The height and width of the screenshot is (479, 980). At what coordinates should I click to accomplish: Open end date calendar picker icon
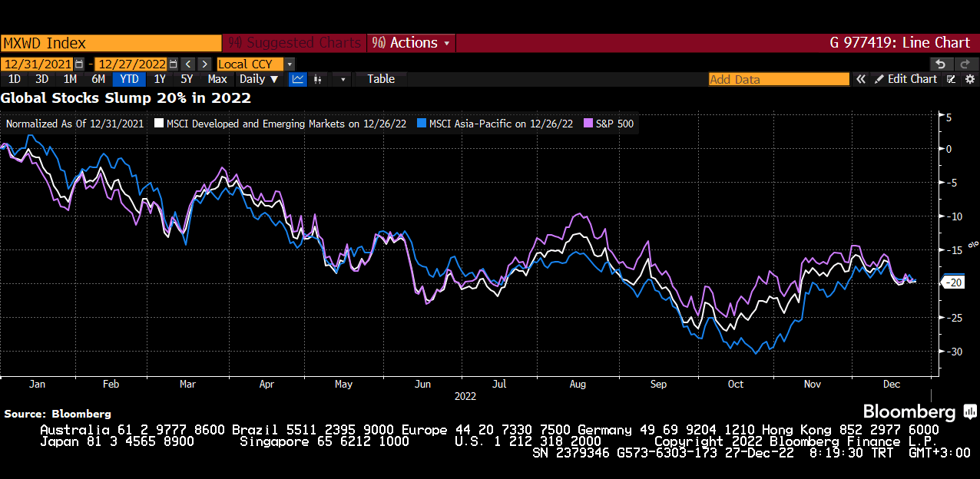[173, 64]
